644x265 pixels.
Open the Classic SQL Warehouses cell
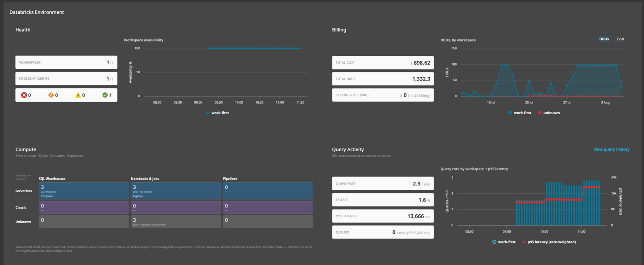click(84, 207)
